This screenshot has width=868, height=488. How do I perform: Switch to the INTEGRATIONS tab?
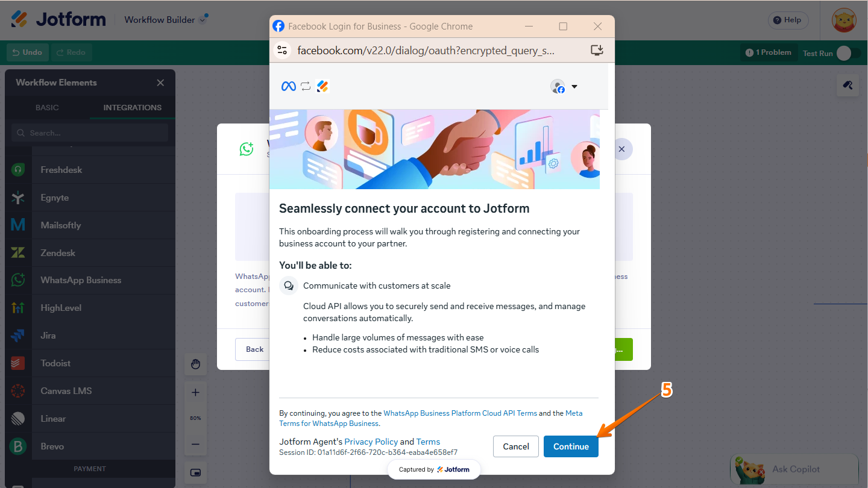click(x=133, y=107)
